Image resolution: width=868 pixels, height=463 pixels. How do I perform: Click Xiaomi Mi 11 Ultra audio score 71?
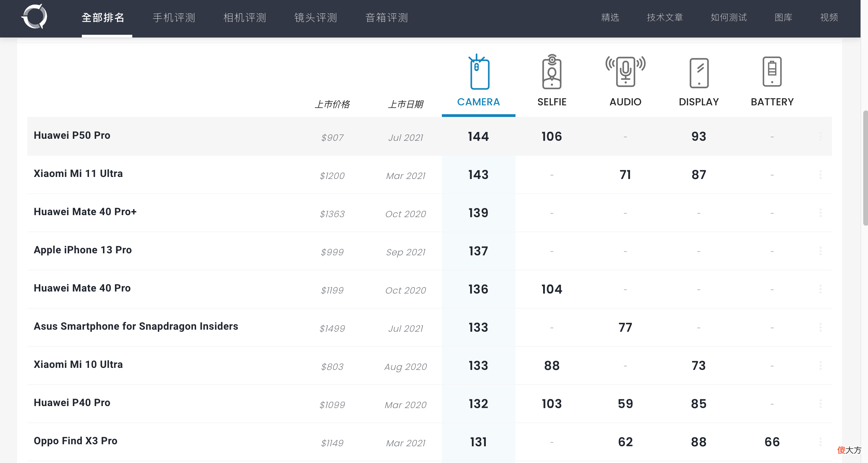625,175
